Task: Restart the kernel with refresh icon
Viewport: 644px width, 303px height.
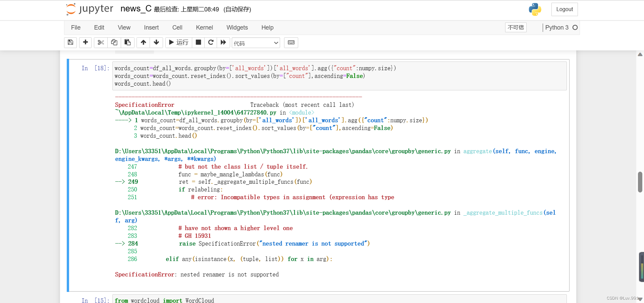Action: pyautogui.click(x=211, y=43)
